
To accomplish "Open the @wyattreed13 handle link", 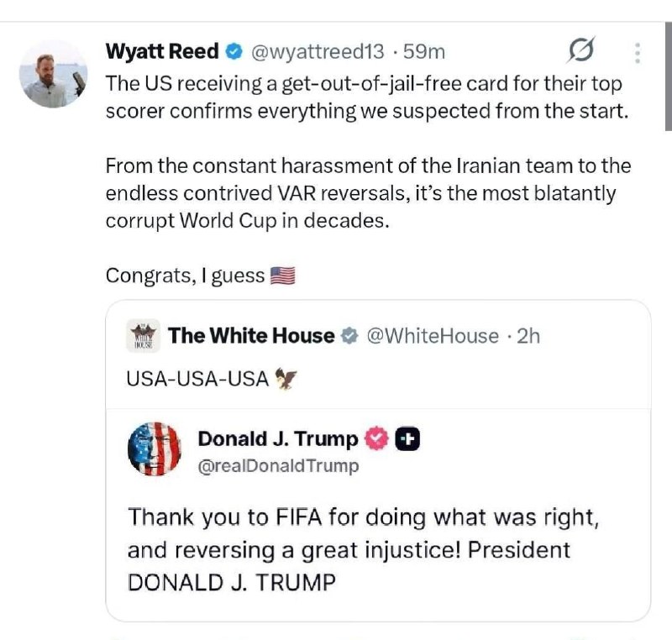I will pyautogui.click(x=318, y=52).
